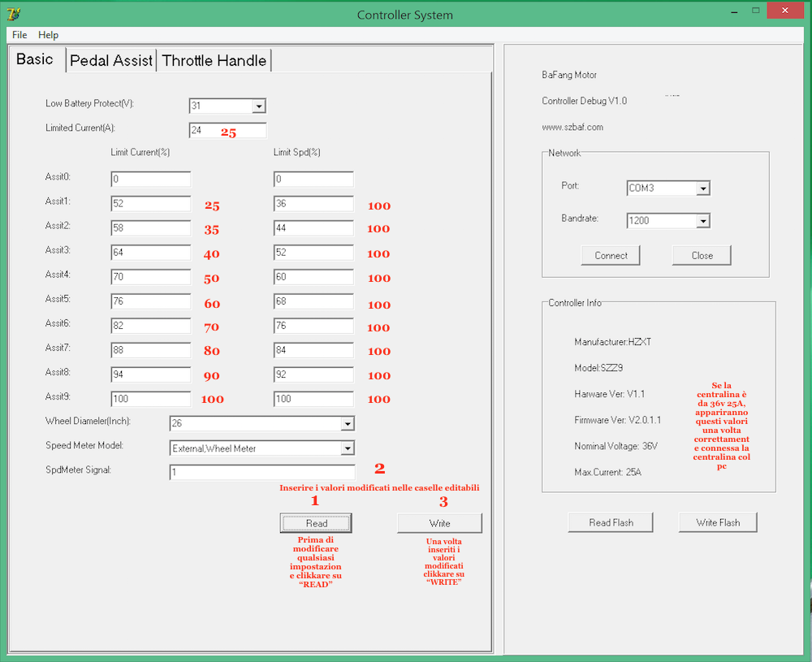Viewport: 812px width, 662px height.
Task: Click the Harware Ver: V1.1 text
Action: 610,394
